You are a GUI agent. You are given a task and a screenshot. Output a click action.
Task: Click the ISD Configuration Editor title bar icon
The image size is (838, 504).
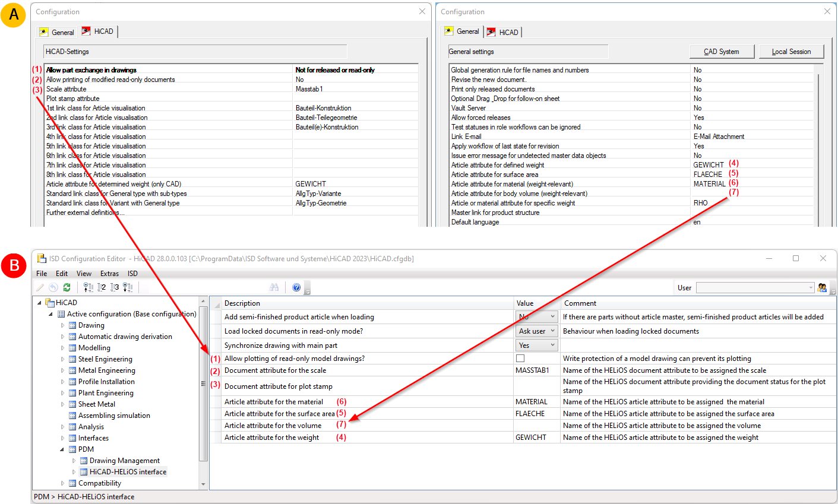tap(42, 258)
